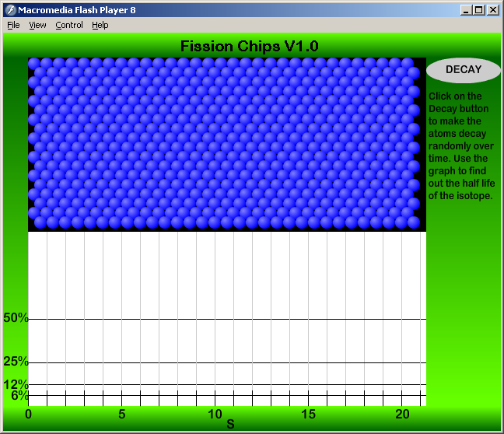504x434 pixels.
Task: Click the Flash Player icon in title bar
Action: [11, 10]
